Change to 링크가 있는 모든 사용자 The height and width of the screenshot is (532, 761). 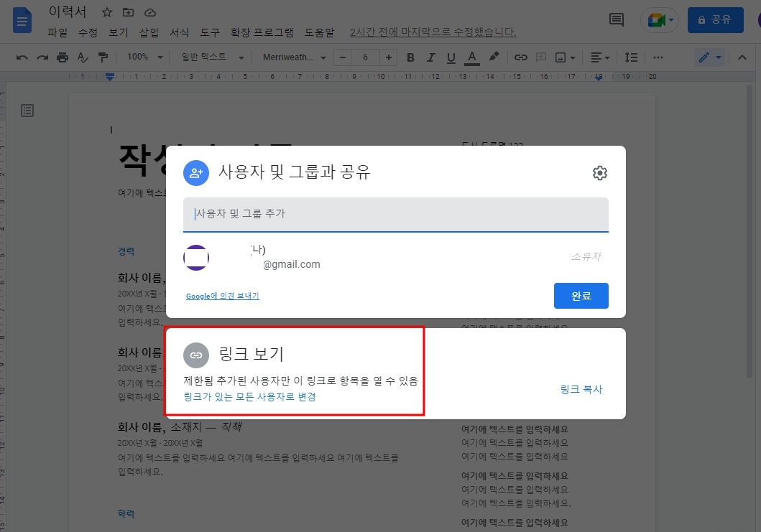tap(249, 397)
